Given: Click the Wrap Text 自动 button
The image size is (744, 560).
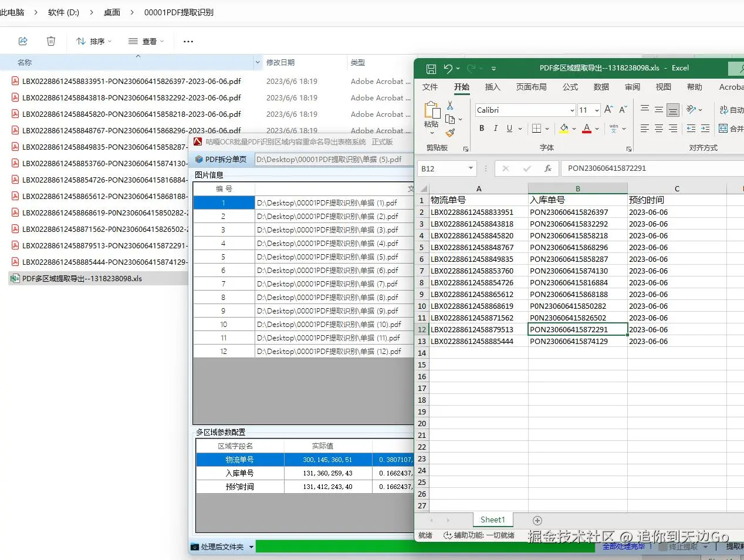Looking at the screenshot, I should [x=731, y=110].
